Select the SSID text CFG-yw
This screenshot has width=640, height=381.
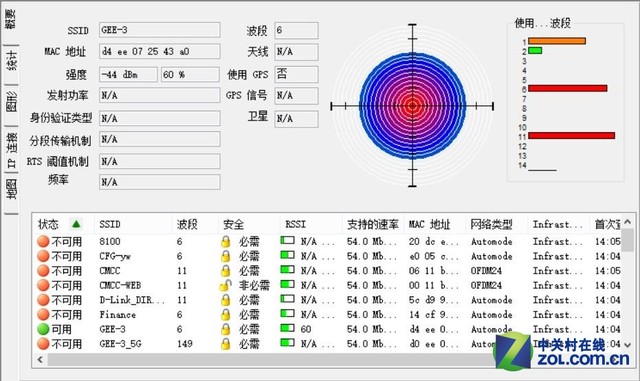click(x=115, y=256)
